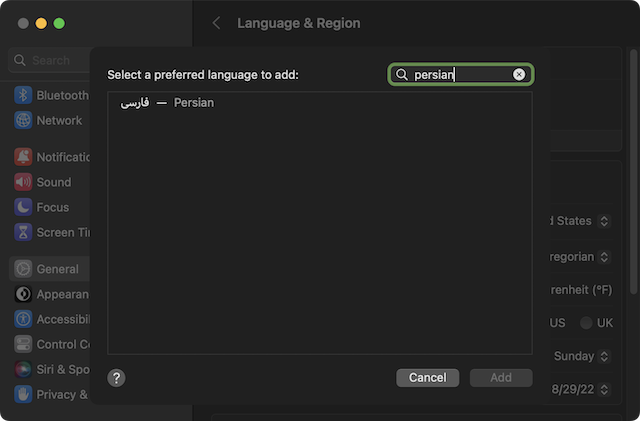Screen dimensions: 640x421
Task: Click the Bluetooth sidebar icon
Action: (23, 95)
